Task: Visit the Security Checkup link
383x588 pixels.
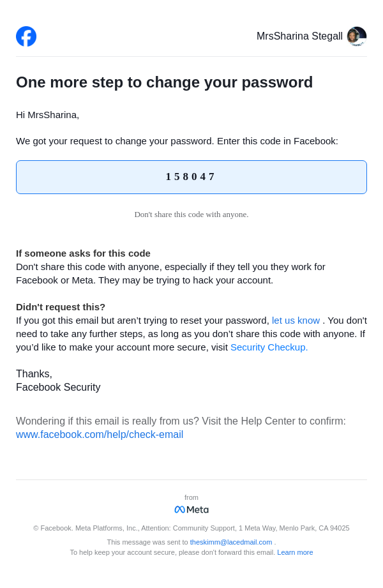Action: 269,347
